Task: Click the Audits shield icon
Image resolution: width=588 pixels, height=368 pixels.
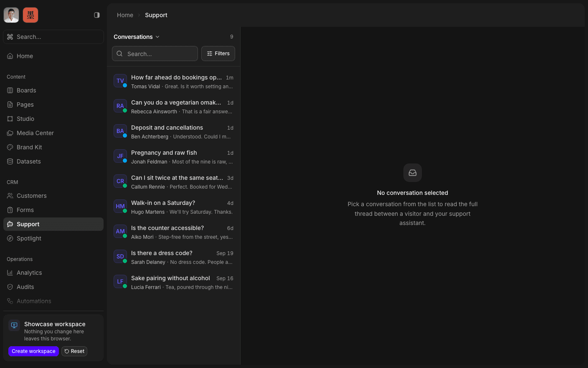Action: 10,287
